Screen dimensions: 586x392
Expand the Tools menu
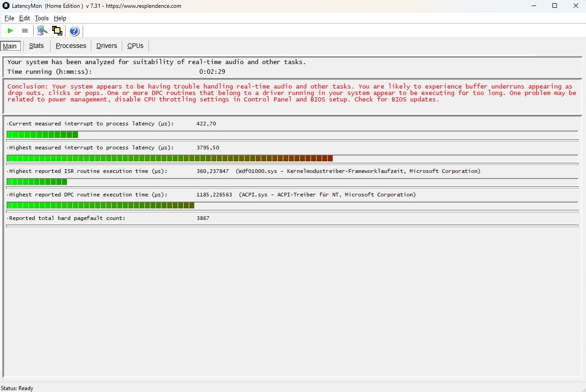[x=42, y=18]
